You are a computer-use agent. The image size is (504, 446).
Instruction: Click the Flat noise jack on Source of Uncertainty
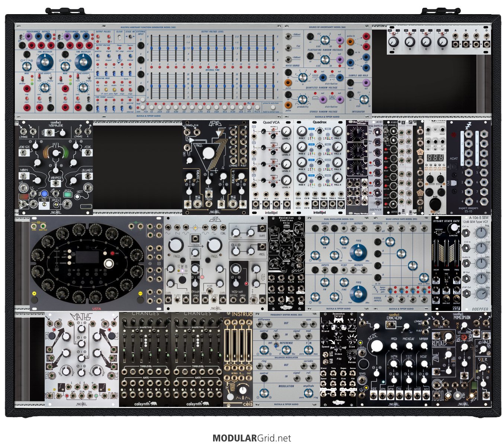click(289, 48)
